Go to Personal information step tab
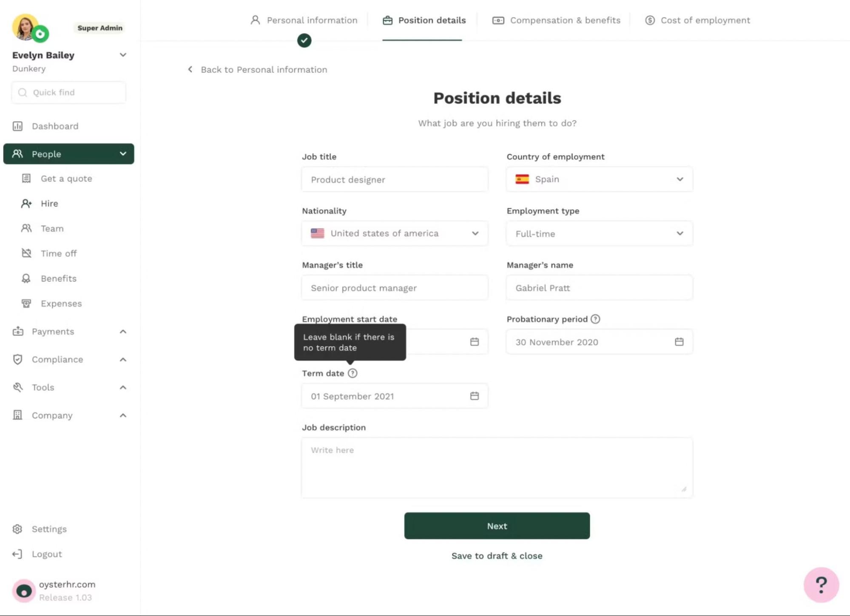Viewport: 850px width, 616px height. coord(304,20)
